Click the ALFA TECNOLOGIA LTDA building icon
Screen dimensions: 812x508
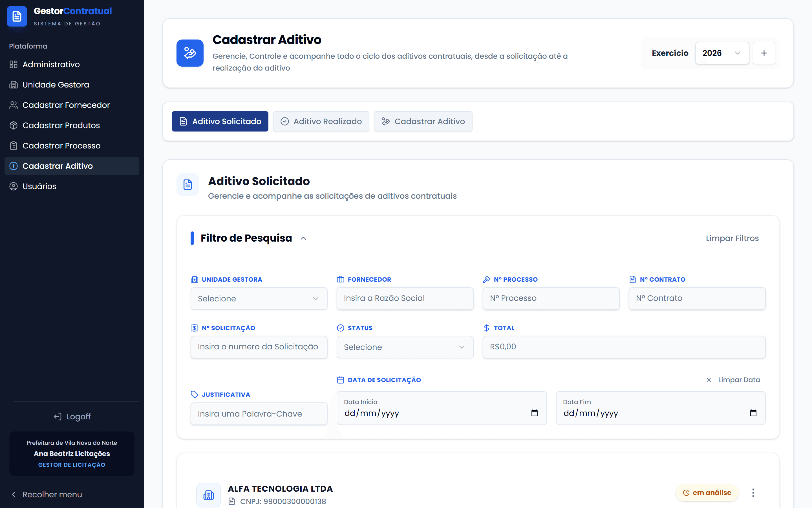point(209,495)
